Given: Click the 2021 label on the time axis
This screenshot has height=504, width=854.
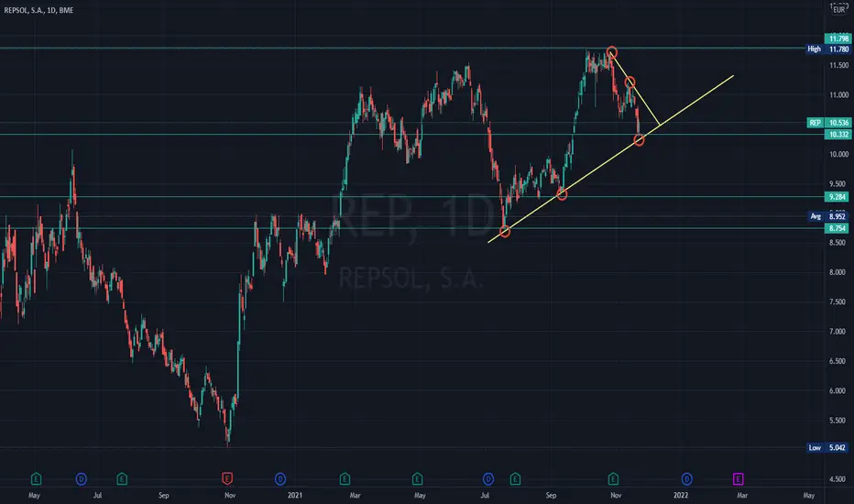Looking at the screenshot, I should pyautogui.click(x=295, y=495).
